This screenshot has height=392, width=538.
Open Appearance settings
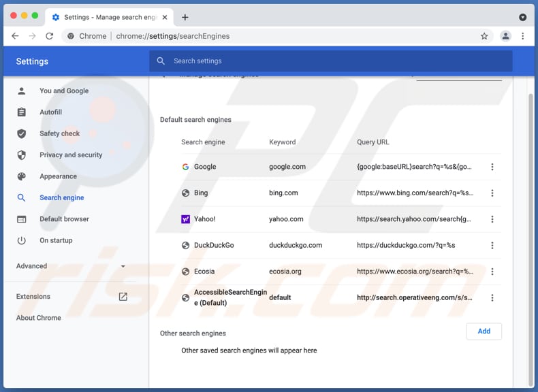click(58, 176)
